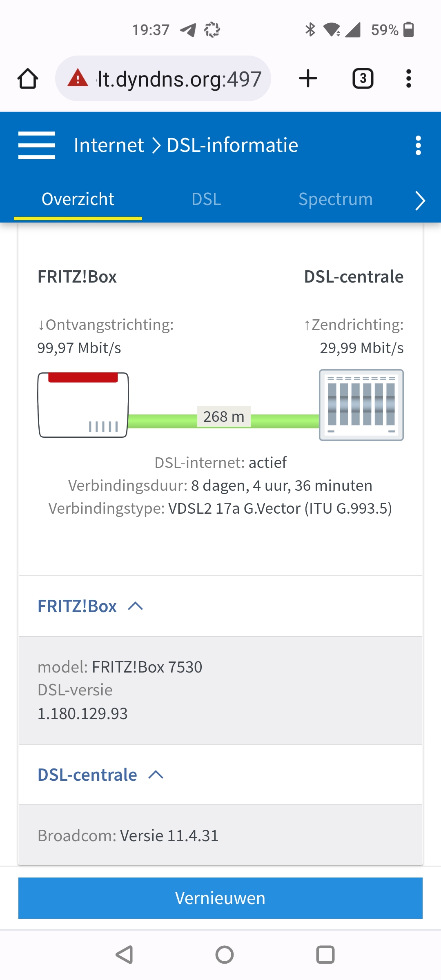Open the FRITZ!Box hamburger menu
Image resolution: width=441 pixels, height=980 pixels.
[37, 145]
